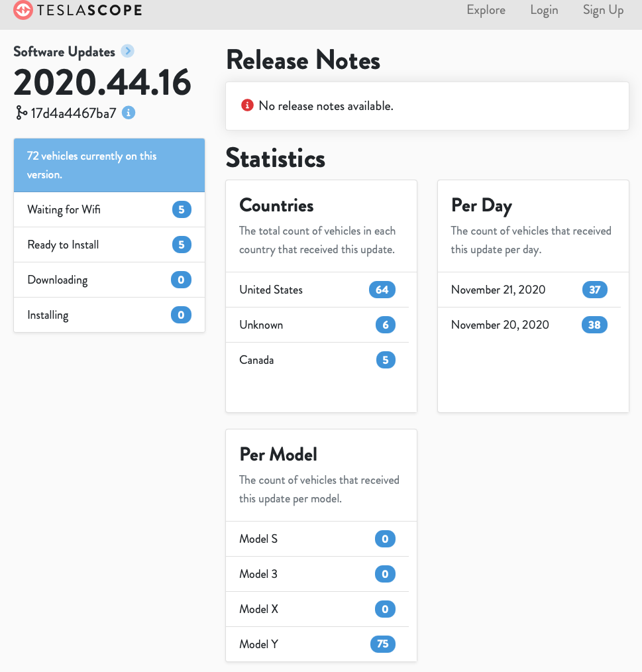
Task: Open the Sign Up page
Action: click(603, 10)
